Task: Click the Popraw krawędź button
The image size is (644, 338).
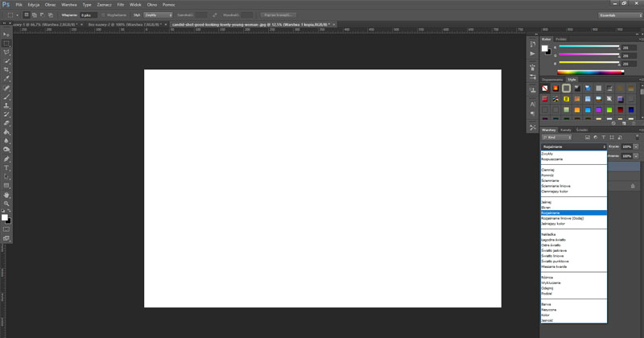Action: click(278, 15)
